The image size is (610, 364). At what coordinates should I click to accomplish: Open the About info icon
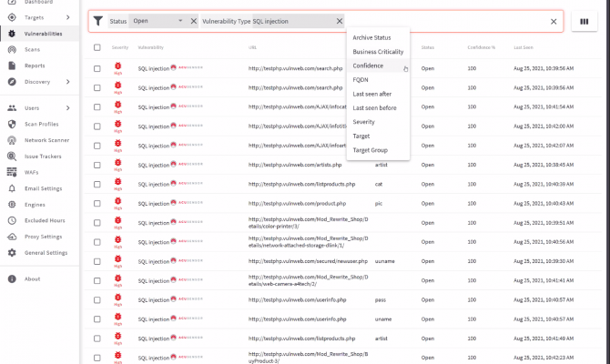[x=12, y=278]
